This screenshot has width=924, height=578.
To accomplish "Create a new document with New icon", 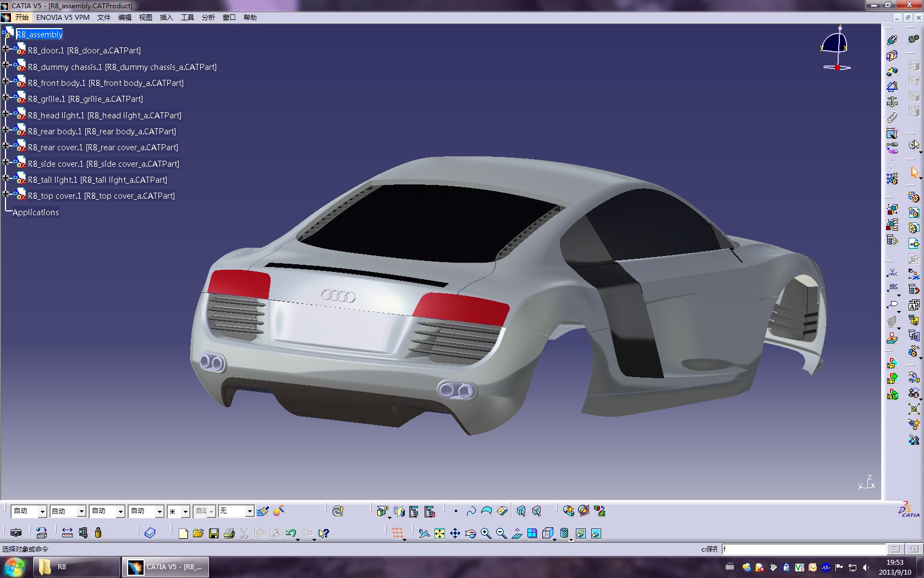I will pyautogui.click(x=183, y=533).
